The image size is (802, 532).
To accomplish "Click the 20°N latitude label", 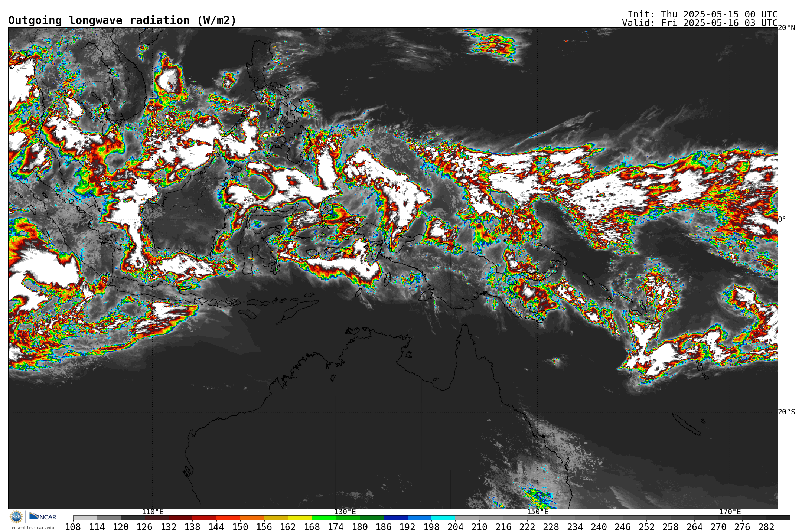I will click(786, 28).
